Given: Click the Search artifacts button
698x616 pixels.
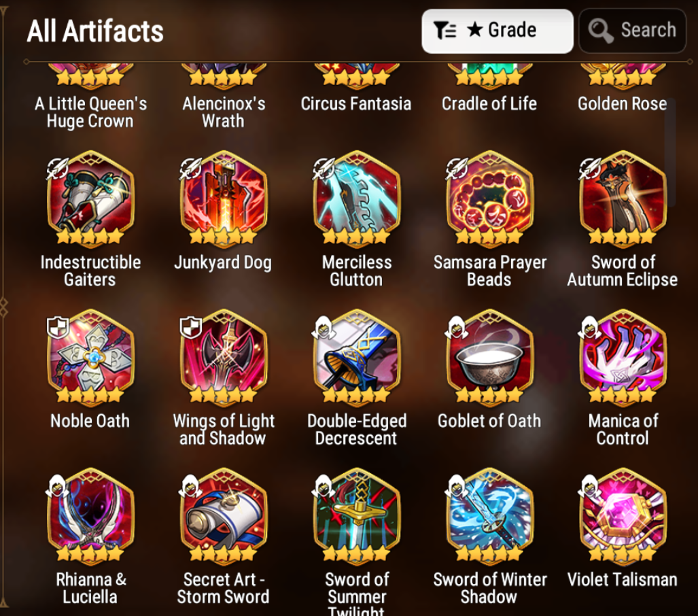Looking at the screenshot, I should click(x=632, y=31).
